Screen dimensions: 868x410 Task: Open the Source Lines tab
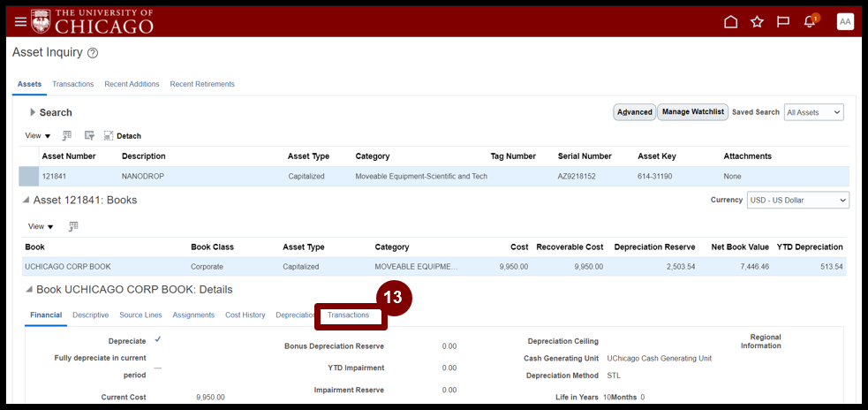pos(140,315)
